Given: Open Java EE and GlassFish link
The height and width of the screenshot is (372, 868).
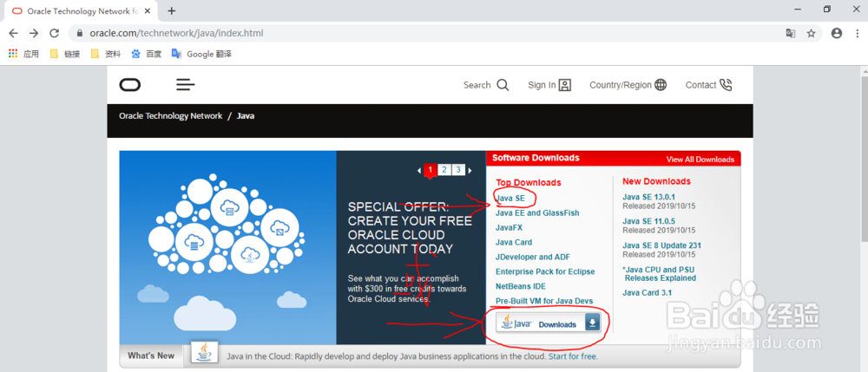Looking at the screenshot, I should point(537,212).
